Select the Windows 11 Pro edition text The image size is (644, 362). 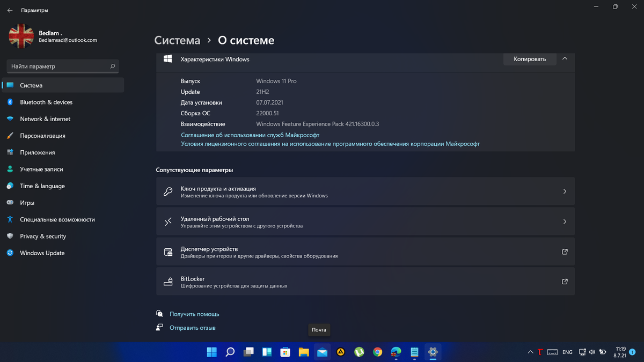[x=276, y=81]
